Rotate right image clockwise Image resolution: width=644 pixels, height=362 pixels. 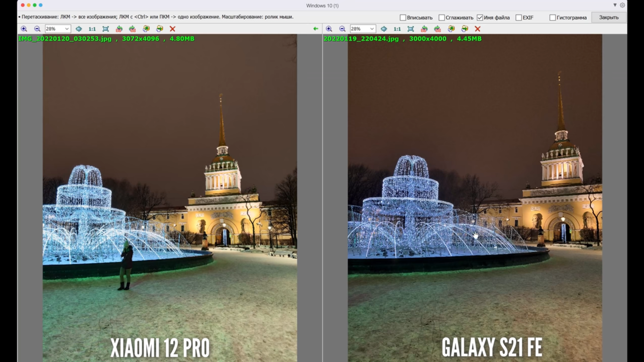click(438, 29)
